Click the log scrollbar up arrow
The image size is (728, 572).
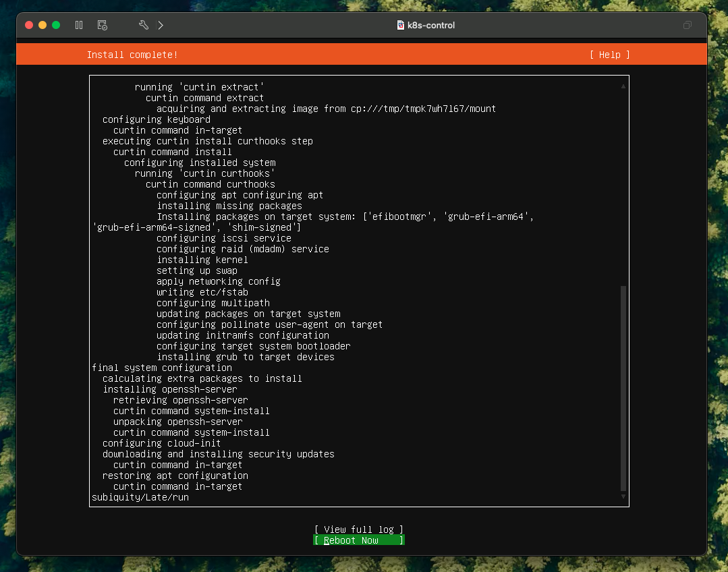click(x=623, y=86)
